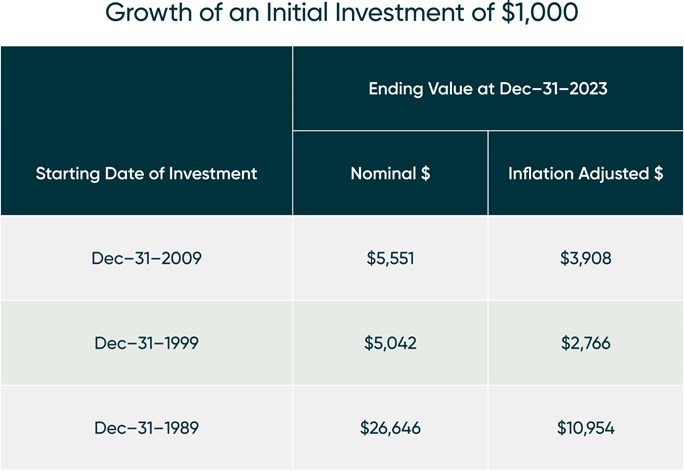The height and width of the screenshot is (471, 684).
Task: Select the $26,646 nominal value cell
Action: click(390, 428)
